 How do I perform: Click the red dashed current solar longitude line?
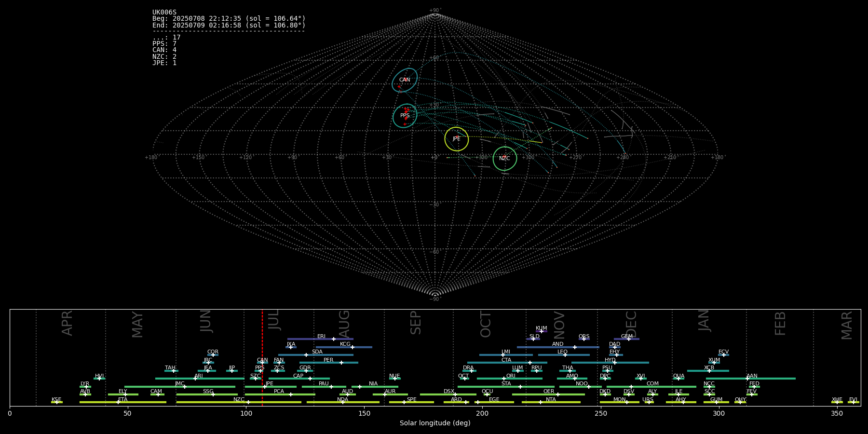(x=262, y=357)
